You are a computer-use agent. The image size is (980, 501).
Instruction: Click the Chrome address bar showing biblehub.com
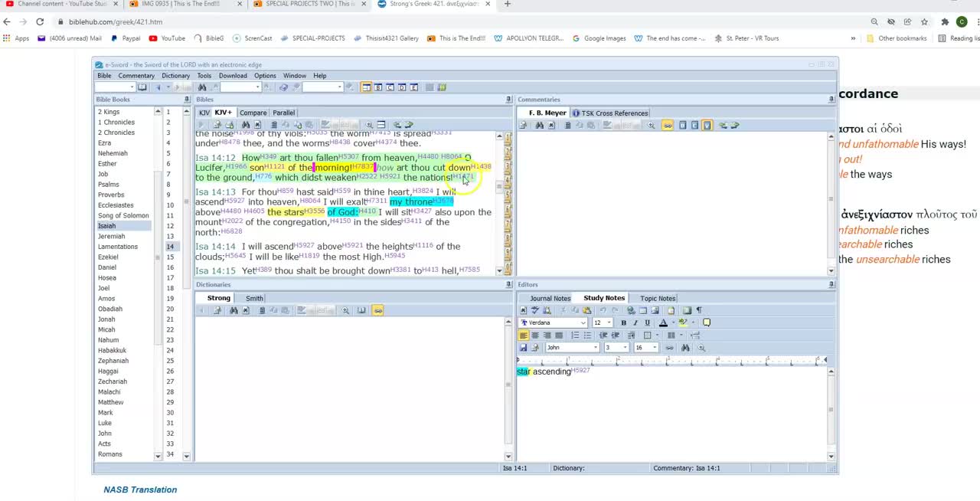(x=459, y=22)
